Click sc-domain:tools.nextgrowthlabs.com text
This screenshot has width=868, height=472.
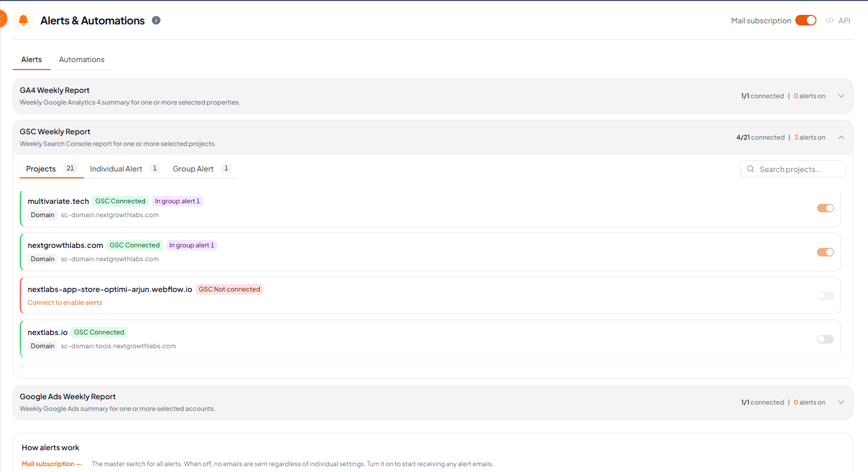pyautogui.click(x=118, y=346)
